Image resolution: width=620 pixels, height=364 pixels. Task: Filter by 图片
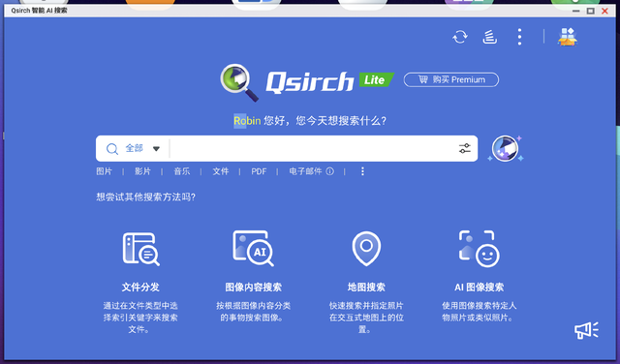click(104, 171)
